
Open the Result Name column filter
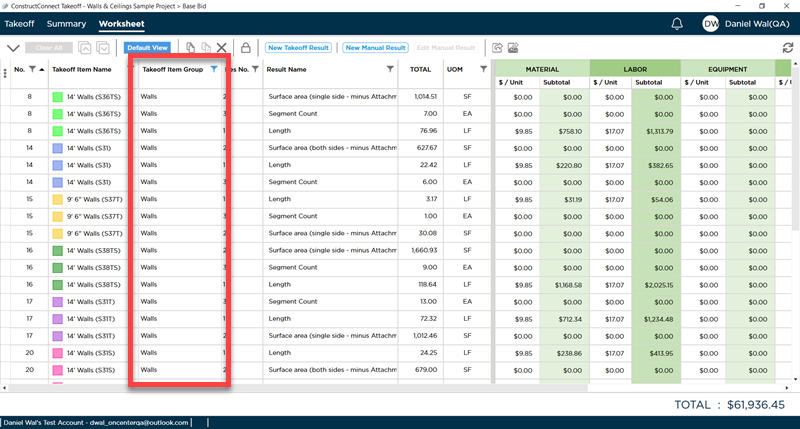click(x=390, y=69)
